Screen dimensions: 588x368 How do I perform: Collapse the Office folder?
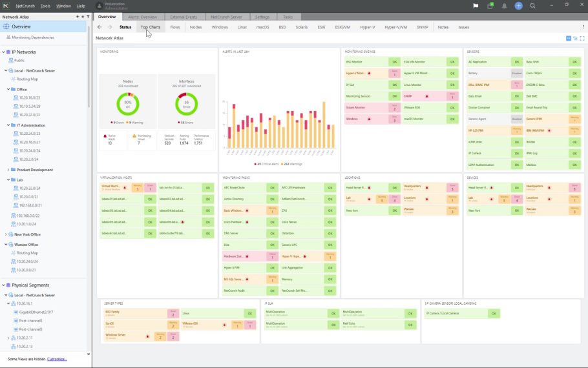[x=8, y=89]
